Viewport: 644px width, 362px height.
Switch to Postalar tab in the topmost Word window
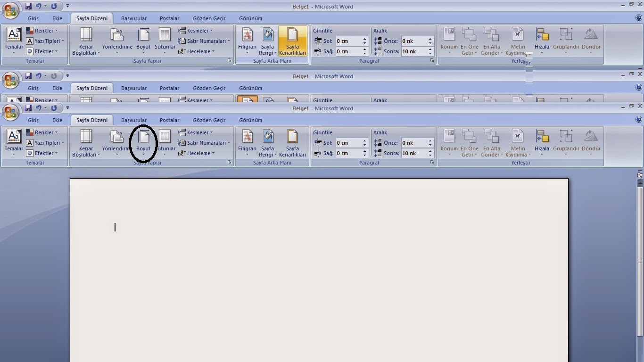click(169, 18)
